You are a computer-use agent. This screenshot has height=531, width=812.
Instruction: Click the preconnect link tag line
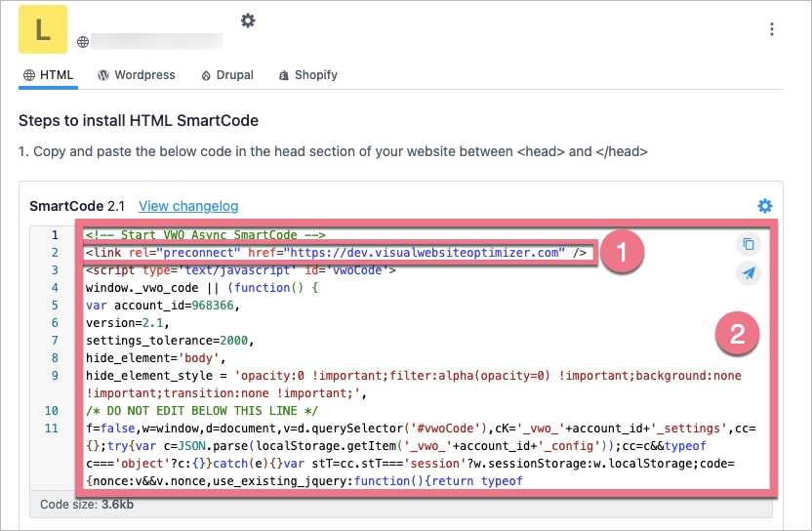click(336, 253)
